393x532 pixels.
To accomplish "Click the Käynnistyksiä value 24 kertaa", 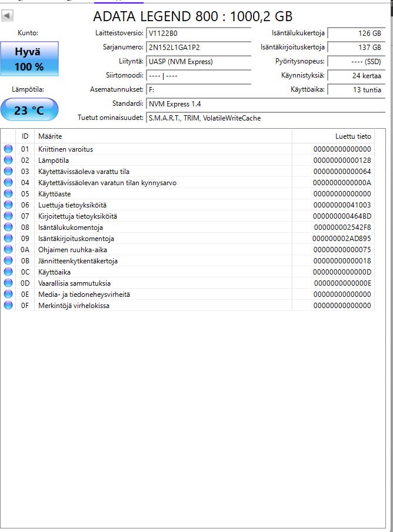I will point(357,76).
